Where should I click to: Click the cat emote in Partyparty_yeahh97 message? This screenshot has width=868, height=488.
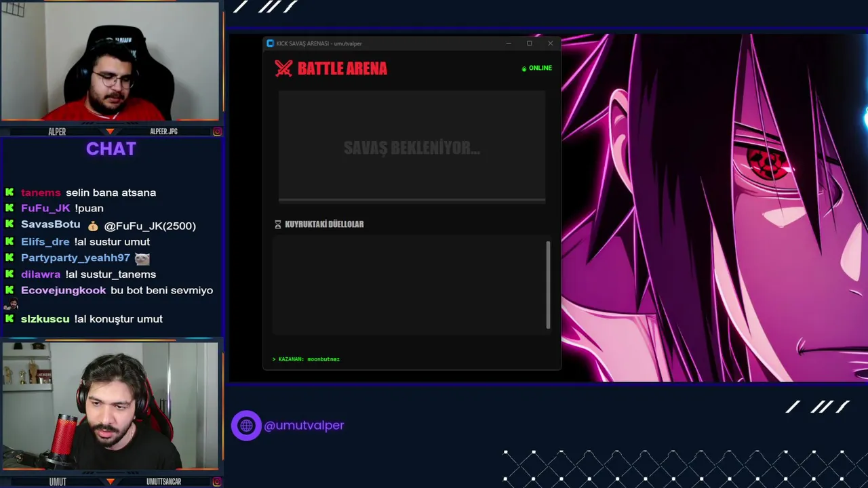142,258
